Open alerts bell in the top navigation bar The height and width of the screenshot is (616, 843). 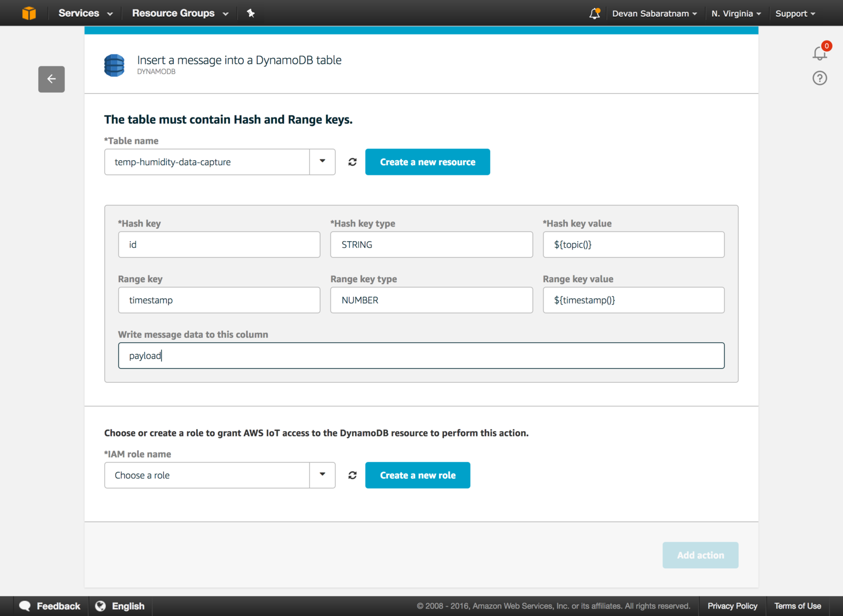click(x=595, y=13)
